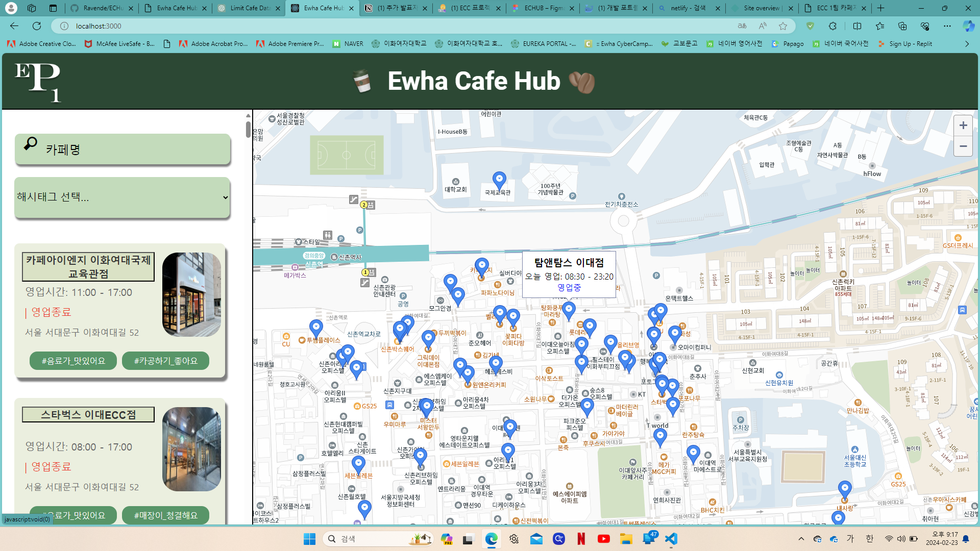Screen dimensions: 980x551
Task: Show hidden system tray icons chevron
Action: click(x=801, y=539)
